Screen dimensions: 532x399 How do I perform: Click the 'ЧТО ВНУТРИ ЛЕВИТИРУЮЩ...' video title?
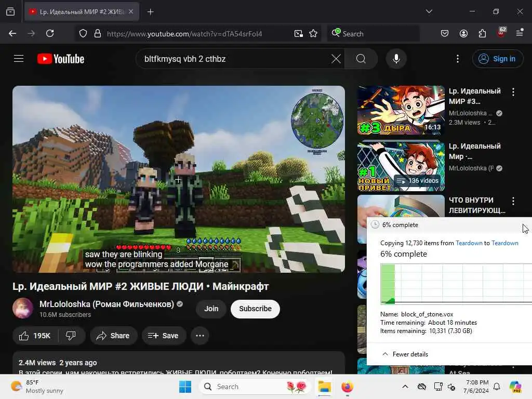pyautogui.click(x=477, y=205)
